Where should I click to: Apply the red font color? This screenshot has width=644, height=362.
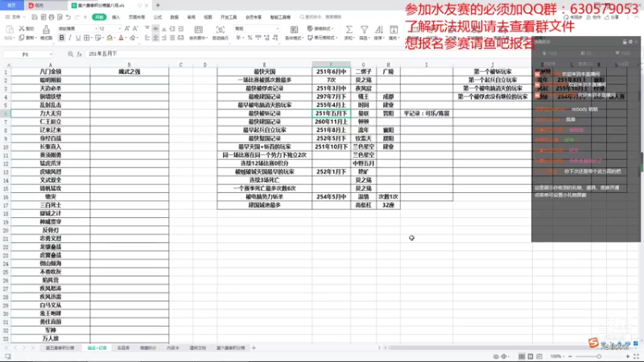click(121, 38)
